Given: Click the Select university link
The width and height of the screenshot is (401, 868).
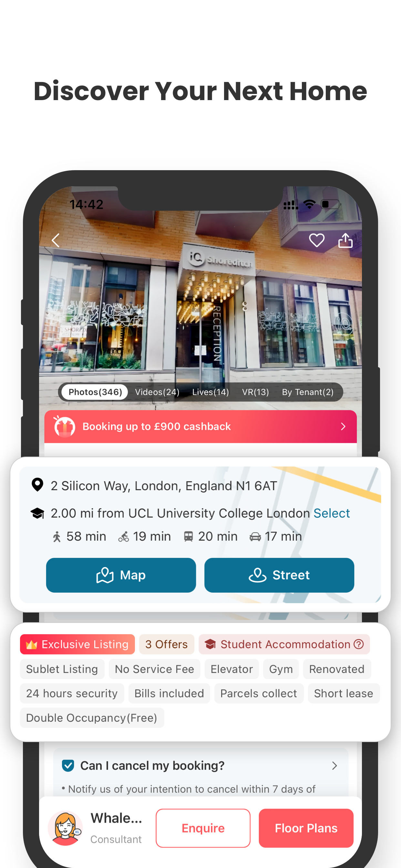Looking at the screenshot, I should click(x=332, y=513).
